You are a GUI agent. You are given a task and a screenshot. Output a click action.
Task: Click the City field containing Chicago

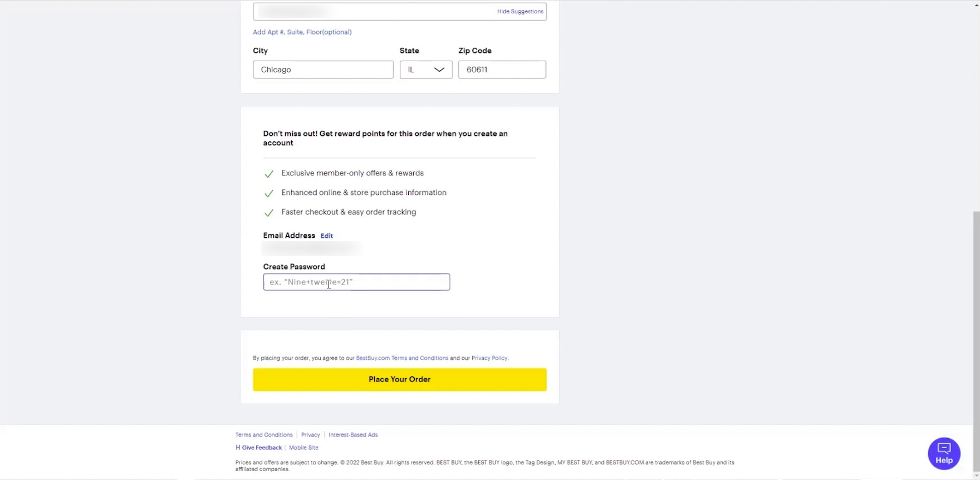(x=323, y=70)
